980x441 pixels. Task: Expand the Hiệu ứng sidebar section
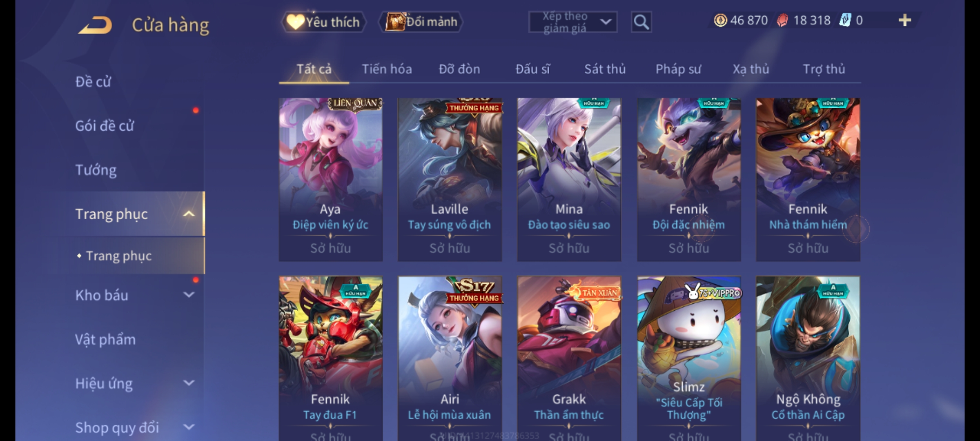189,383
